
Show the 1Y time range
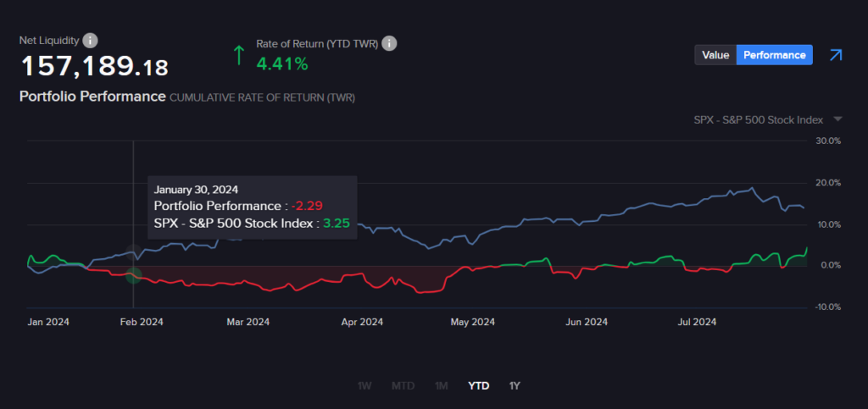click(x=515, y=386)
